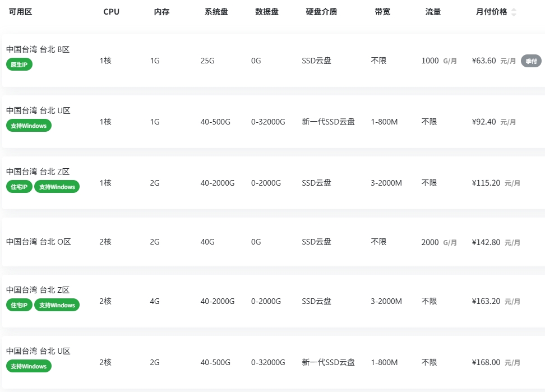Click 支持Windows badge on the ¥168.00 plan
The width and height of the screenshot is (545, 392).
pyautogui.click(x=29, y=366)
